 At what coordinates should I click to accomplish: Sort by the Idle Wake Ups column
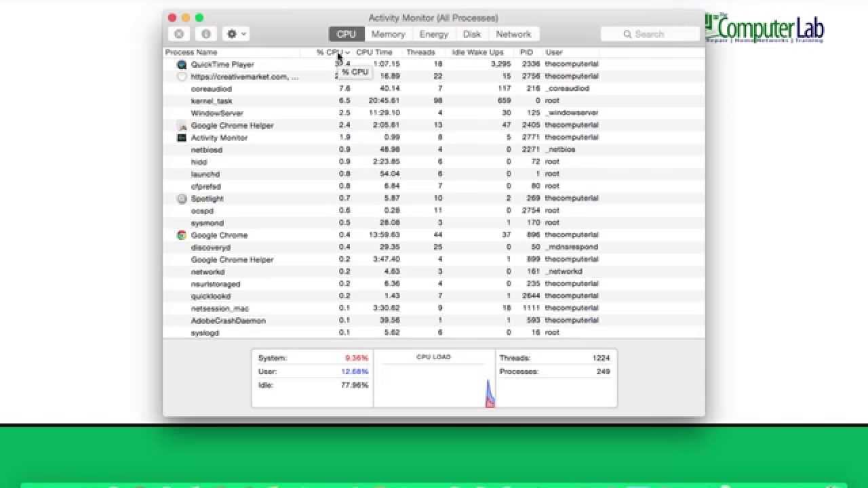click(x=477, y=52)
